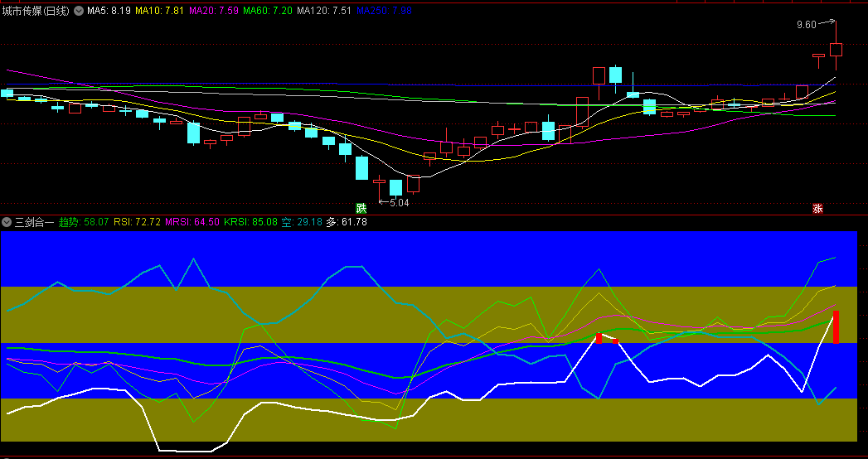Click the 9.60 high price label

(x=806, y=24)
